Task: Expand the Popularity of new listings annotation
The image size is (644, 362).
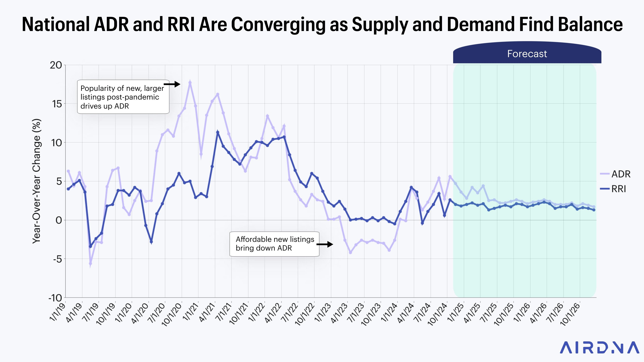Action: pos(122,97)
